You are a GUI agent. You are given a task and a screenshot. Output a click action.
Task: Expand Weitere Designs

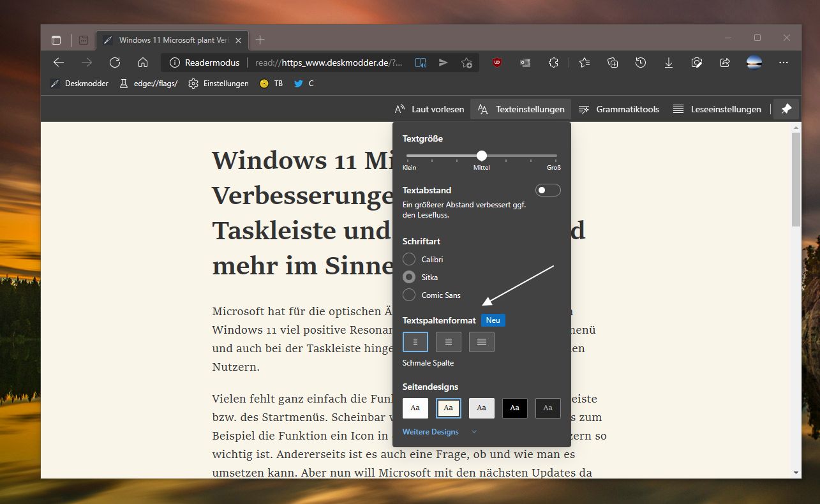click(440, 432)
